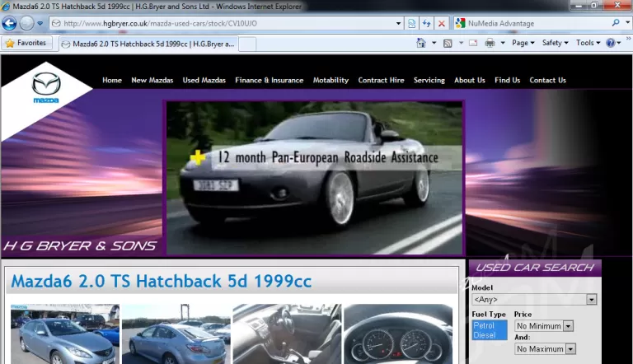Viewport: 633px width, 364px height.
Task: Open the recent pages dropdown beside Forward
Action: coord(40,23)
